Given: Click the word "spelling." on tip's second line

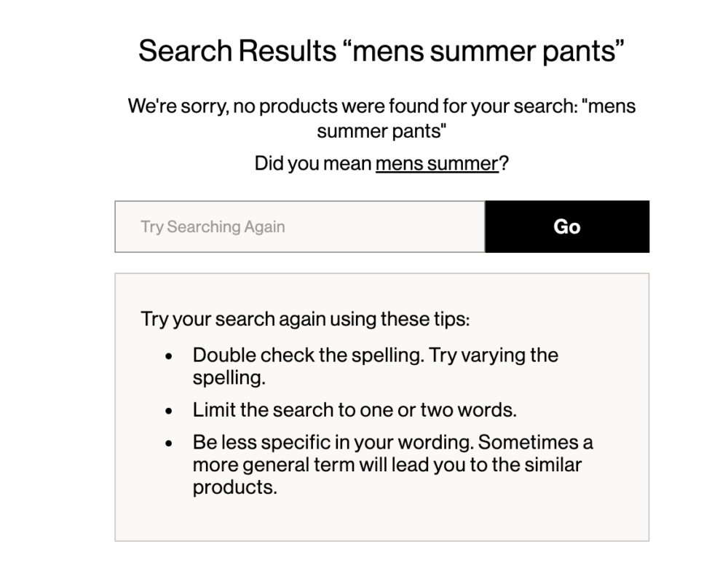Looking at the screenshot, I should (x=229, y=378).
